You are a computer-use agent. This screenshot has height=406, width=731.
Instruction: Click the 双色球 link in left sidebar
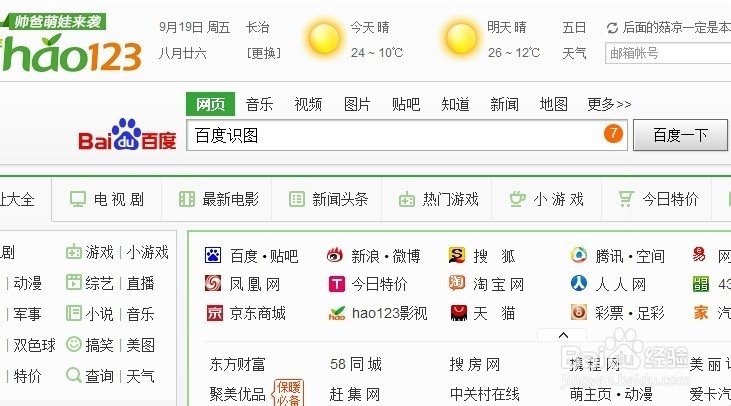(34, 345)
